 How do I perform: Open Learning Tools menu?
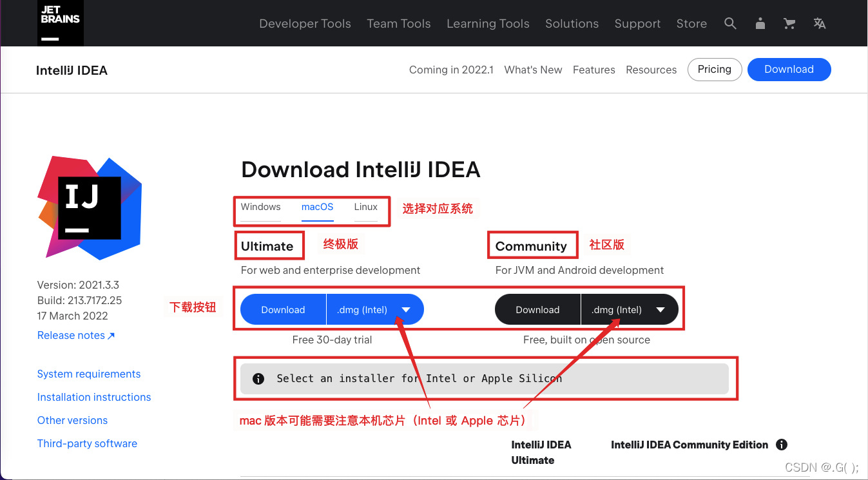click(488, 24)
